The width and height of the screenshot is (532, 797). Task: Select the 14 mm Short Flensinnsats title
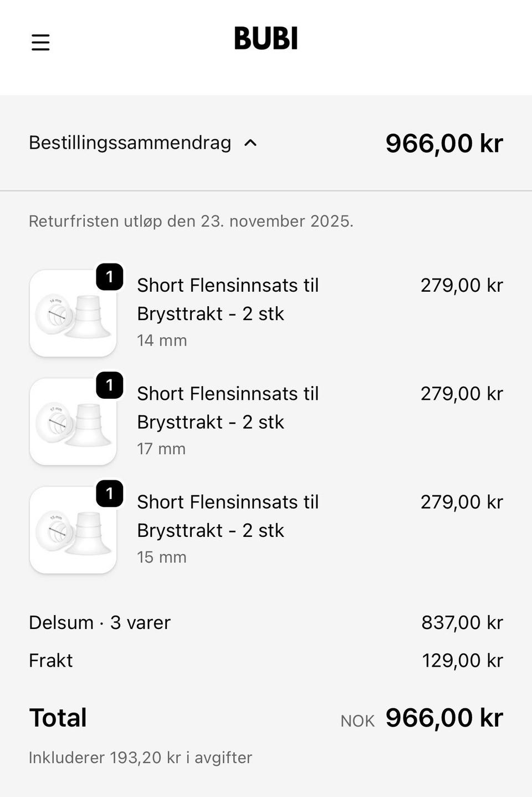[227, 299]
